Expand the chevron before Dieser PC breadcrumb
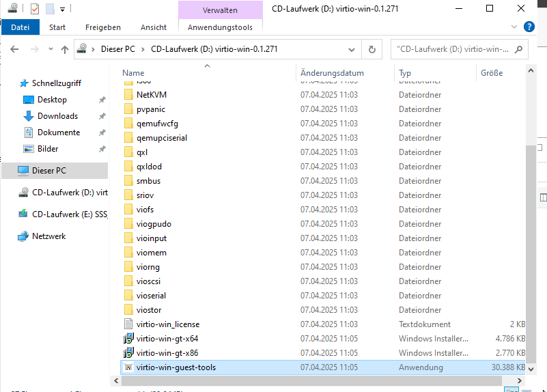Viewport: 547px width, 392px height. 93,50
